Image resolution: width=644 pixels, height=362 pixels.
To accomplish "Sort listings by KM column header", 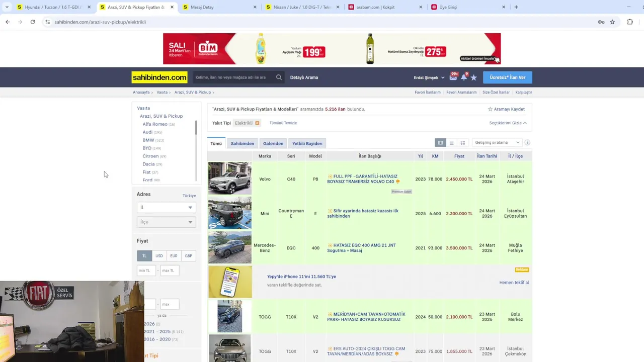I will (435, 156).
